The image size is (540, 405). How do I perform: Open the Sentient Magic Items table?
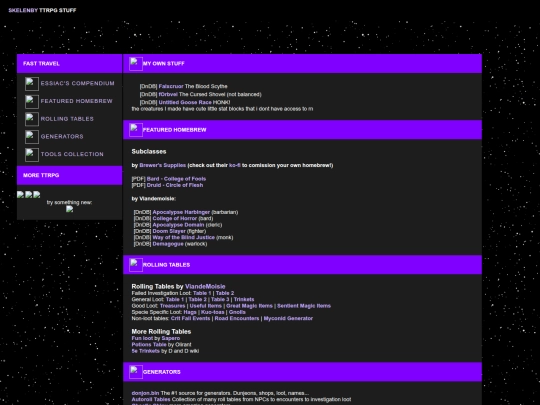click(304, 306)
